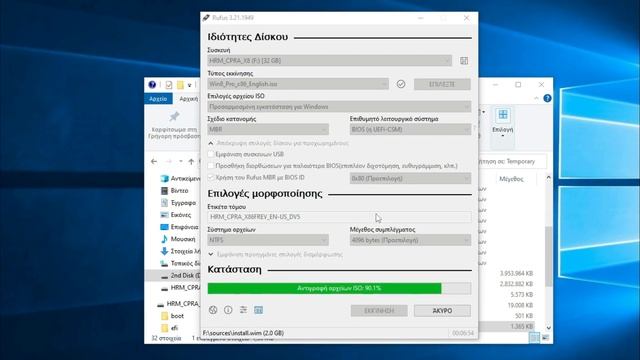Image resolution: width=640 pixels, height=360 pixels.
Task: Click the 19.008 KB size cell
Action: click(x=520, y=305)
